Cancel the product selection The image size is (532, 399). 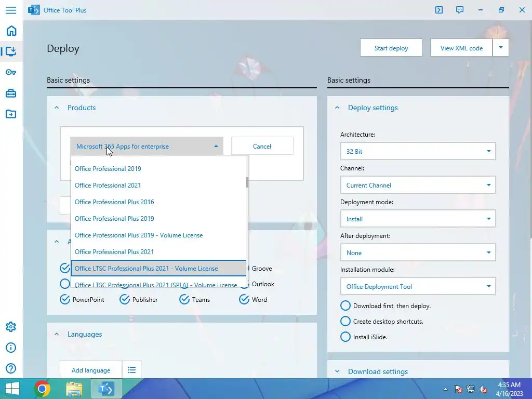(x=262, y=146)
